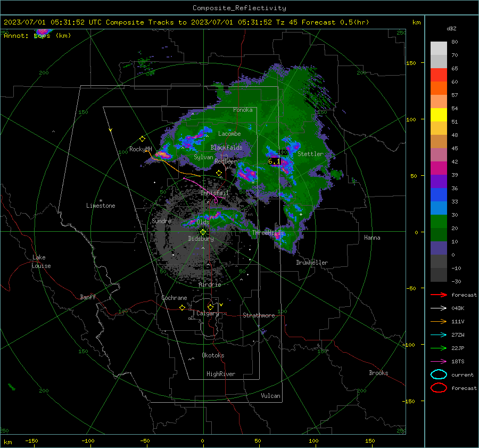Viewport: 479px width, 448px height.
Task: Click the Vulcan city label
Action: click(x=271, y=396)
